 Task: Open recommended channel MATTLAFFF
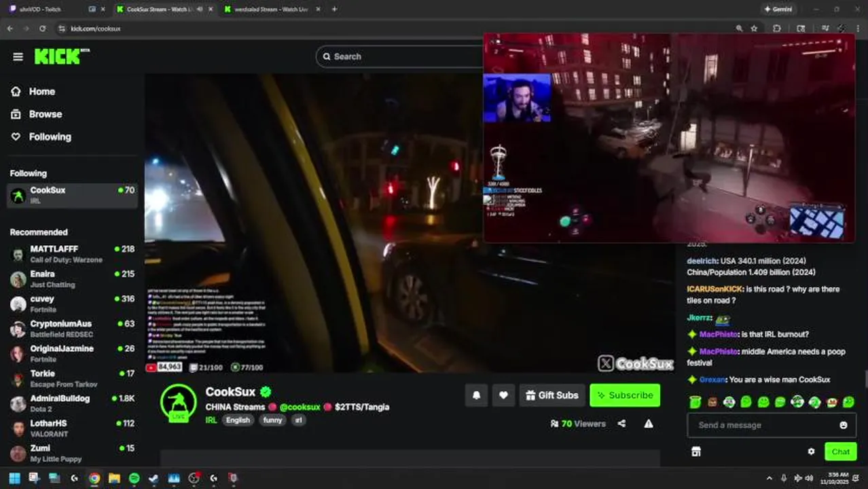[x=72, y=254]
